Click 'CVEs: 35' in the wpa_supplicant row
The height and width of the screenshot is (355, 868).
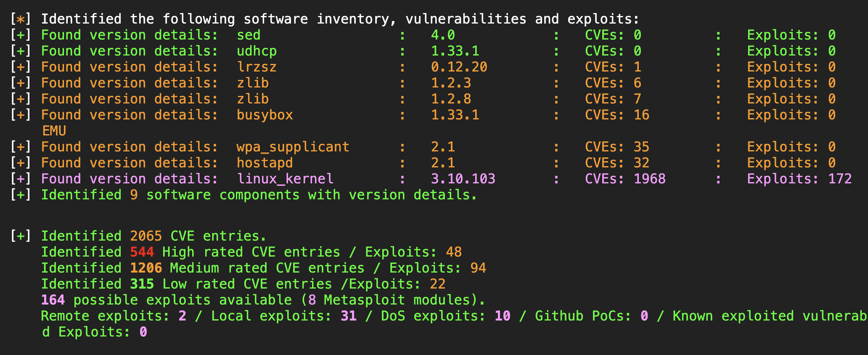(x=617, y=147)
